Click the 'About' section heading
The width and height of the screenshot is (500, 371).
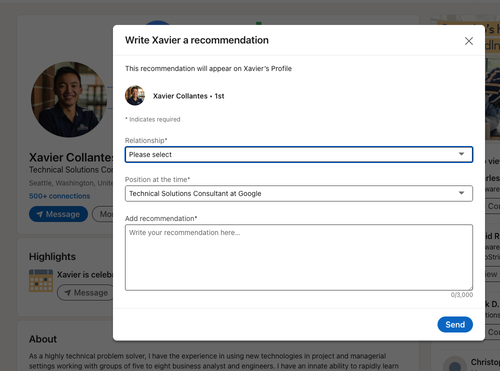(43, 339)
